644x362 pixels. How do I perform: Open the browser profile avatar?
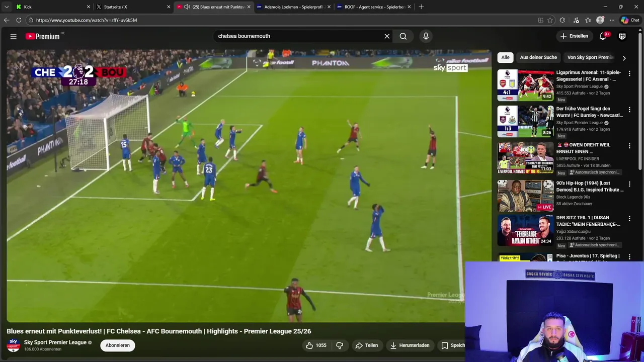600,20
